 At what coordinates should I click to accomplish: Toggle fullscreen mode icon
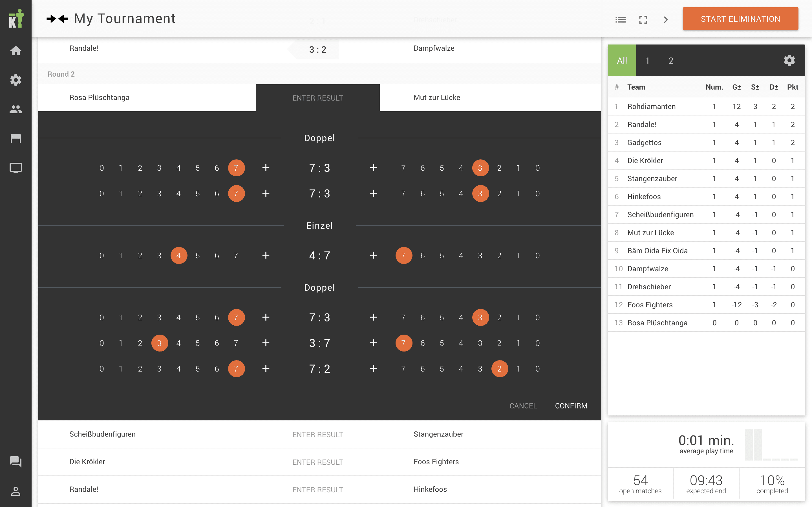pos(643,20)
